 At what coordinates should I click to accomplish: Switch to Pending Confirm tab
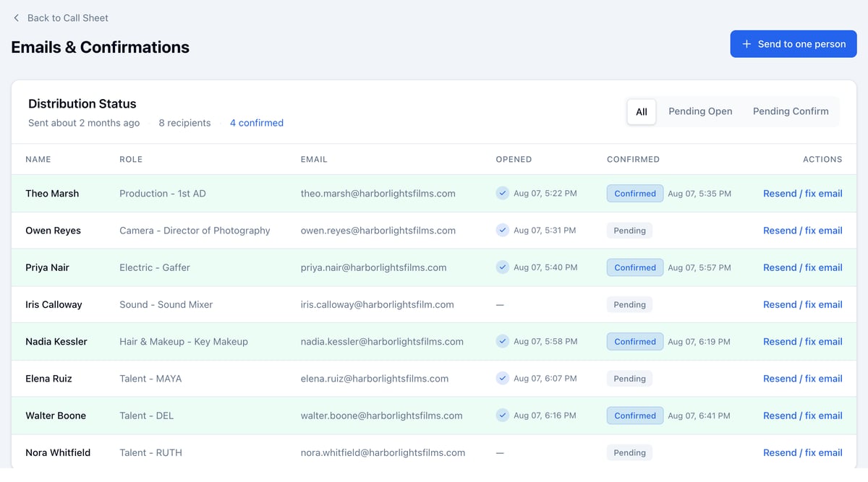tap(791, 111)
